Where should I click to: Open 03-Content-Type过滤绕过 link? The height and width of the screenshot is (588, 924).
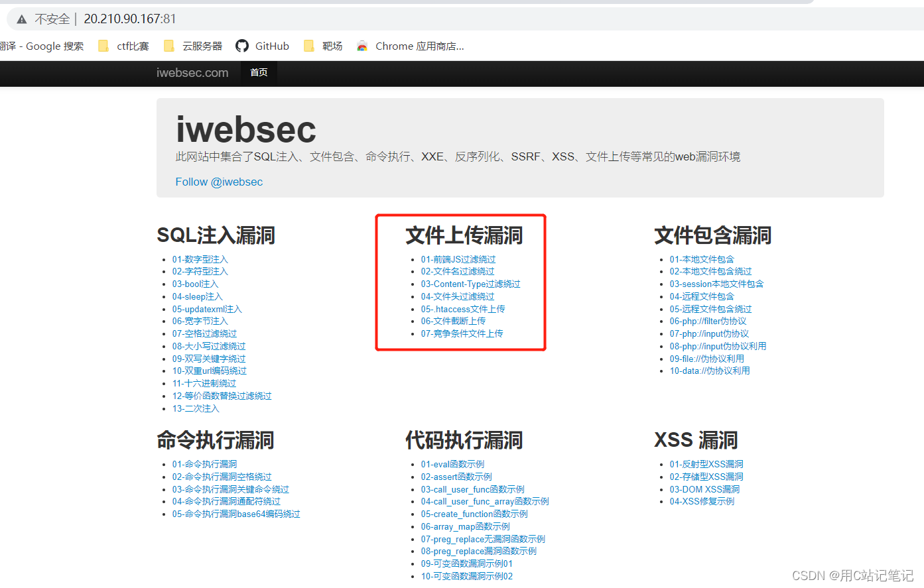click(x=471, y=284)
